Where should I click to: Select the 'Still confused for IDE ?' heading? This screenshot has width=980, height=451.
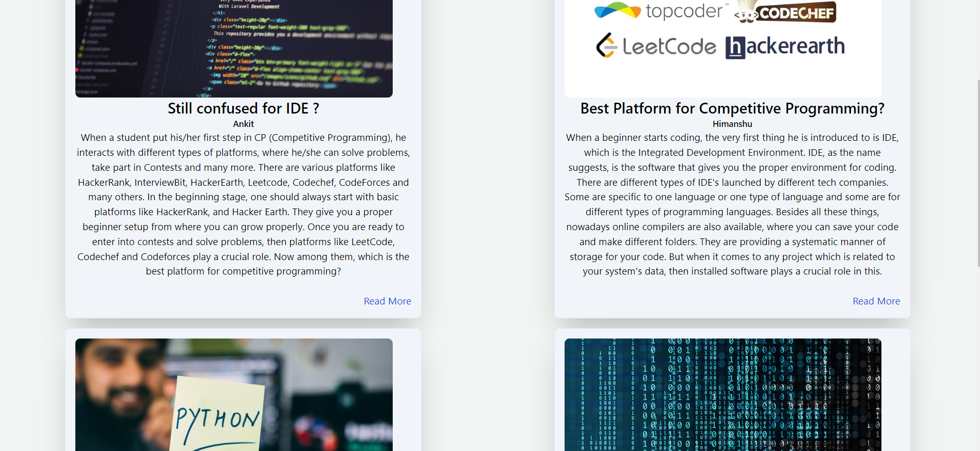243,108
